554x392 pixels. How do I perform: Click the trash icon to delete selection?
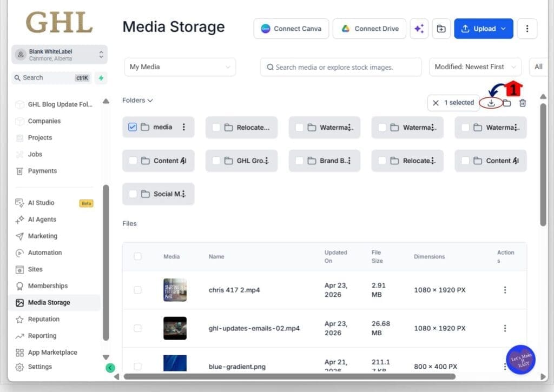(523, 103)
